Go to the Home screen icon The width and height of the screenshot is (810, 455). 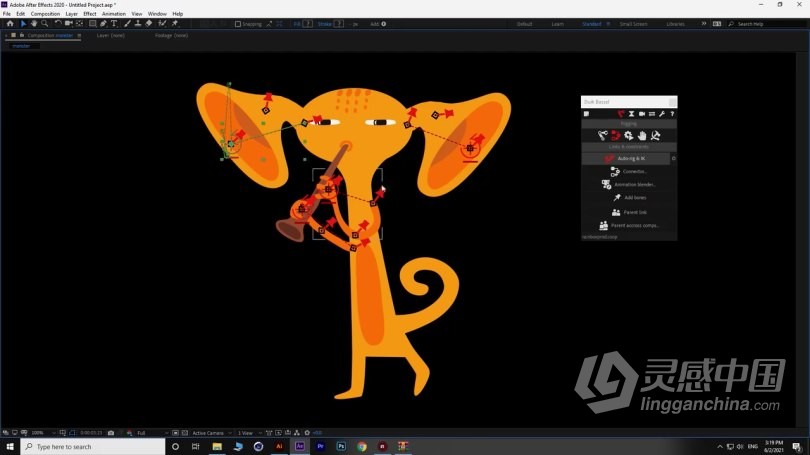coord(10,24)
